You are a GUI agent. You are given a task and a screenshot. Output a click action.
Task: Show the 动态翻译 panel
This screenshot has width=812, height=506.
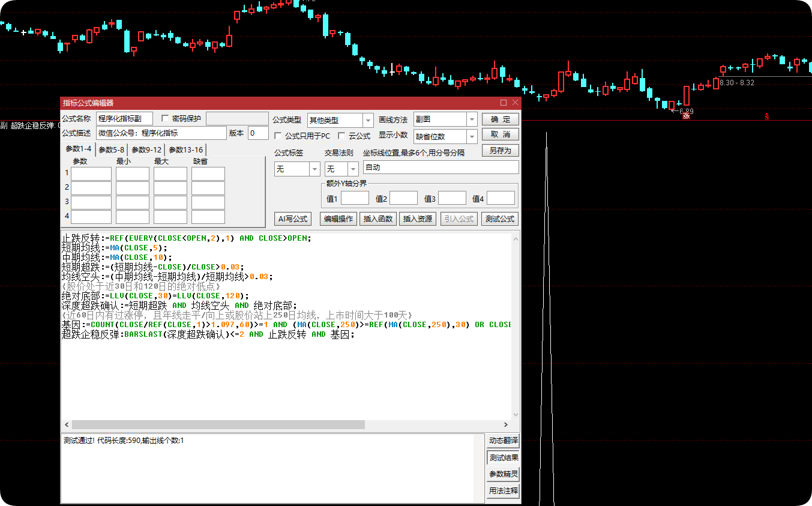pos(503,440)
